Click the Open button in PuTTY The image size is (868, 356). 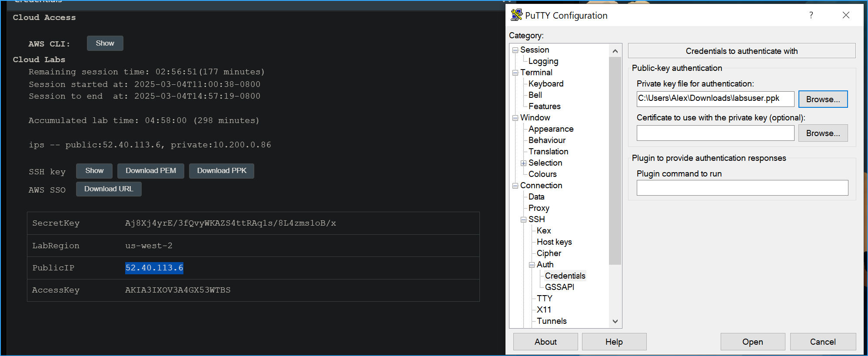pyautogui.click(x=752, y=342)
